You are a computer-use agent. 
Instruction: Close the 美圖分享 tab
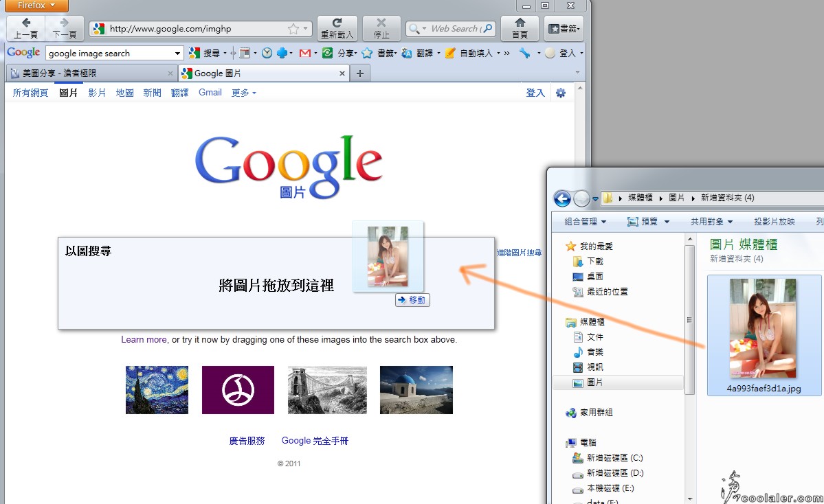pyautogui.click(x=170, y=73)
